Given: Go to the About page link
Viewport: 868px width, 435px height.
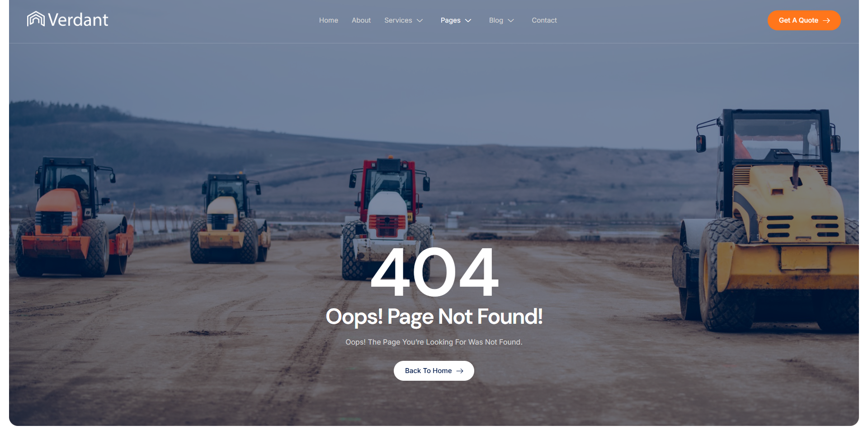Looking at the screenshot, I should 361,20.
